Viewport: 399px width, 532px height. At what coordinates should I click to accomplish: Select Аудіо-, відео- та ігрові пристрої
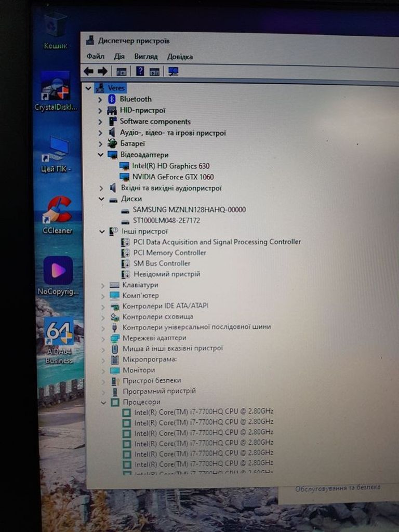pos(172,132)
